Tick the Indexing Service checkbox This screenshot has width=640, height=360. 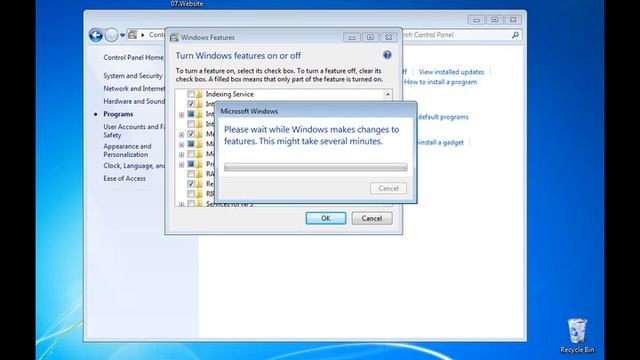[191, 94]
